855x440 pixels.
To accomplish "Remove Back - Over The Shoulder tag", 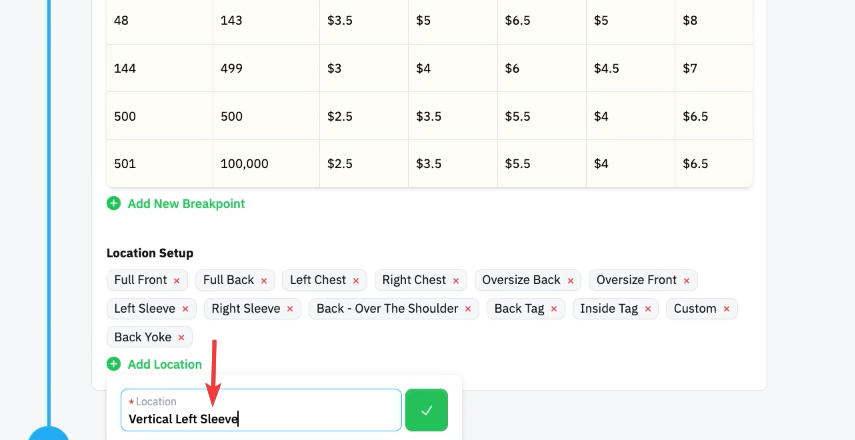I will [x=468, y=309].
